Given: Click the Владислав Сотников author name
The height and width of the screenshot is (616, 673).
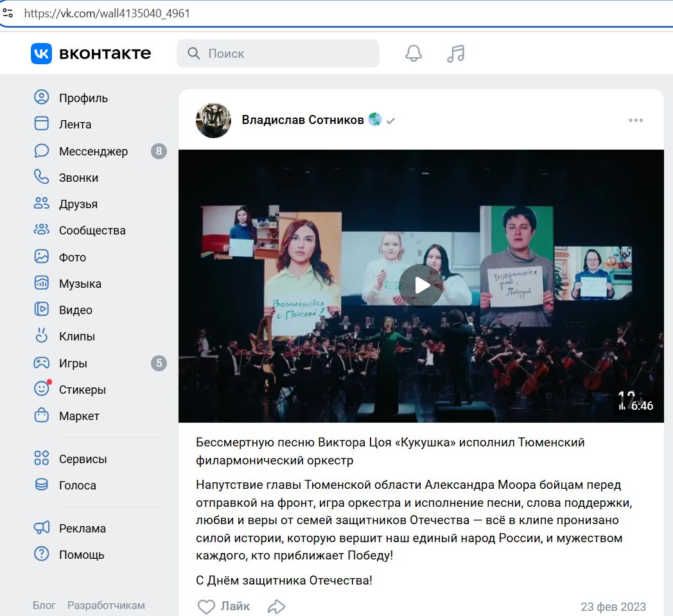Looking at the screenshot, I should pos(302,120).
